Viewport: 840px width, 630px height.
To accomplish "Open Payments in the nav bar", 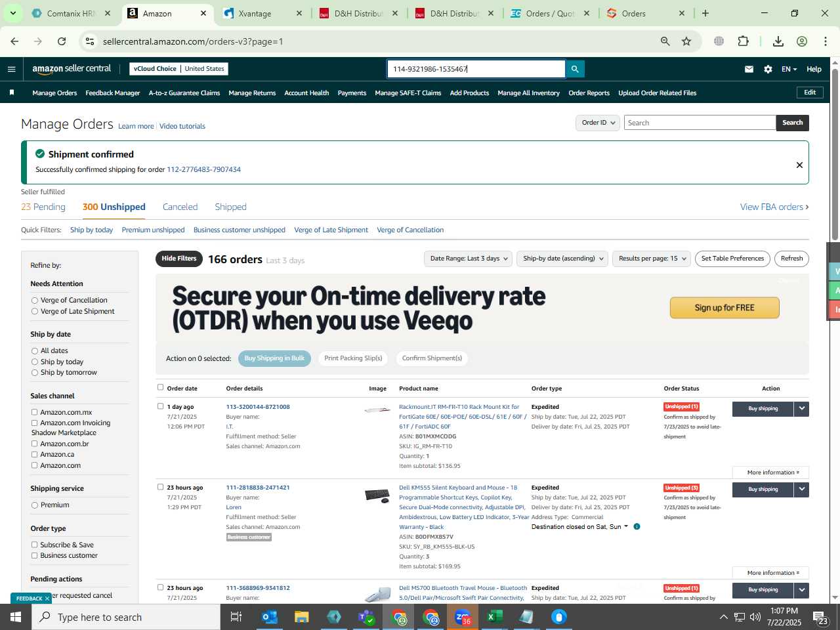I will 352,93.
